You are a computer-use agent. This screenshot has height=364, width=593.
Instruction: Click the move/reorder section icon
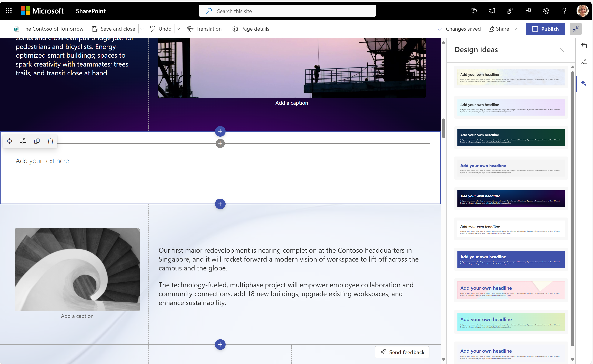9,141
